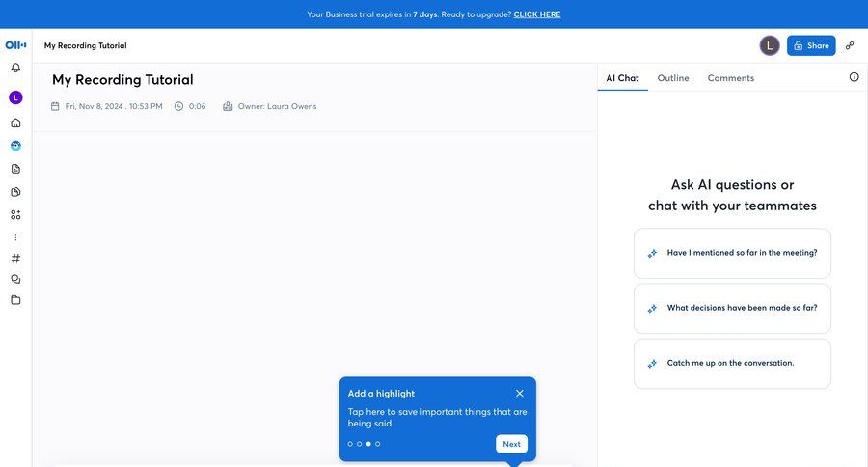Click the second step dot in tooltip
The image size is (868, 467).
tap(360, 444)
